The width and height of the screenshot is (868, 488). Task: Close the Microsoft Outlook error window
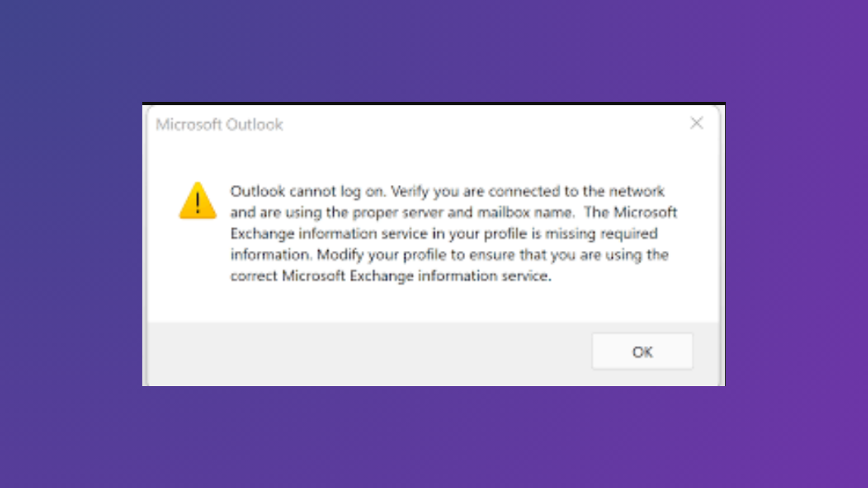click(x=697, y=123)
